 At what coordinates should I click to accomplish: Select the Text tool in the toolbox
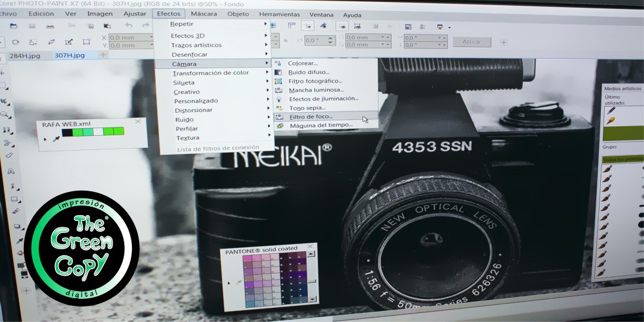click(11, 172)
